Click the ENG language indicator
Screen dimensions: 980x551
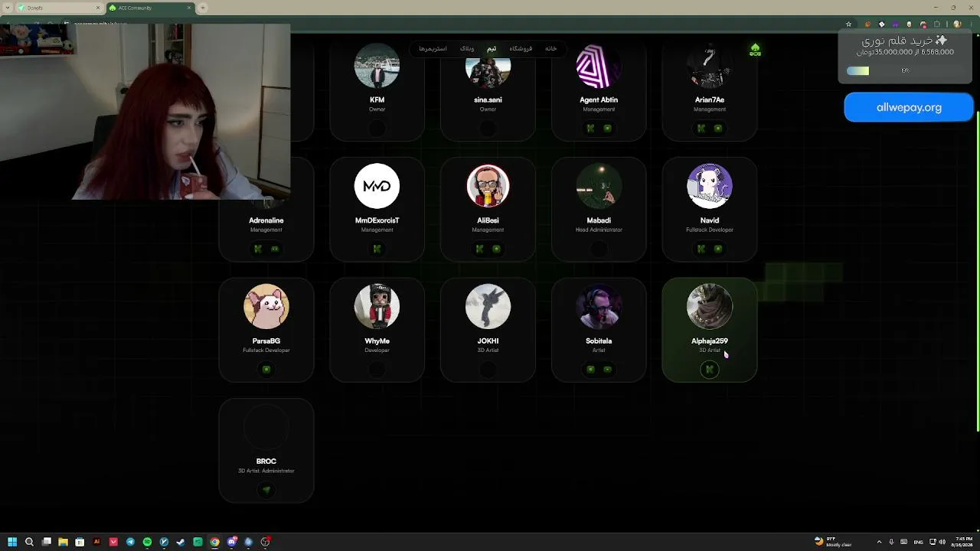(x=918, y=542)
